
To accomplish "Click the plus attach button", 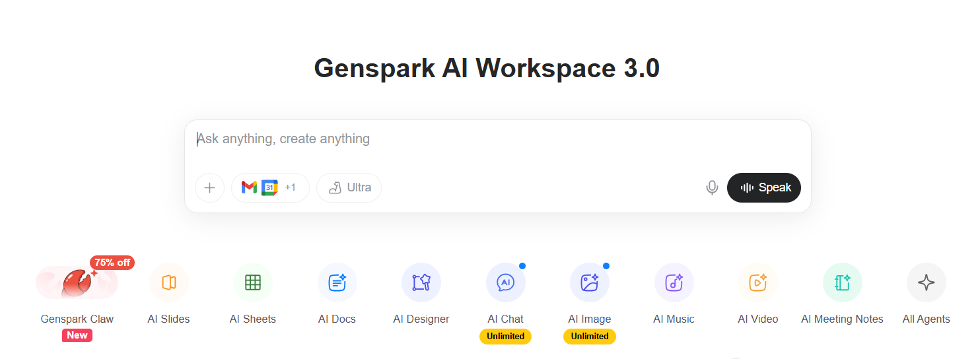I will coord(209,187).
